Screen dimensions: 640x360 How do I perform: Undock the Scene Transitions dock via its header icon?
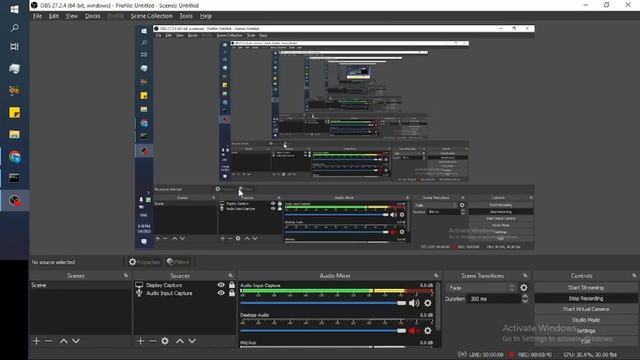tap(525, 276)
